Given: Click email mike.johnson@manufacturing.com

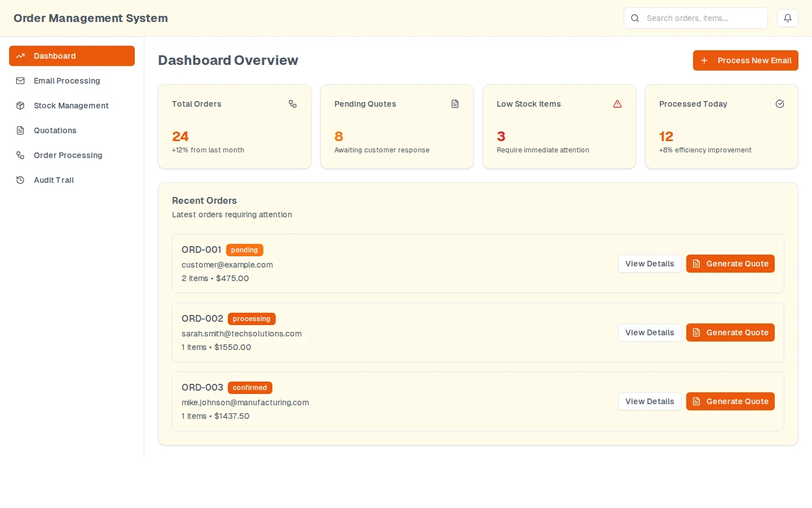Looking at the screenshot, I should point(245,402).
